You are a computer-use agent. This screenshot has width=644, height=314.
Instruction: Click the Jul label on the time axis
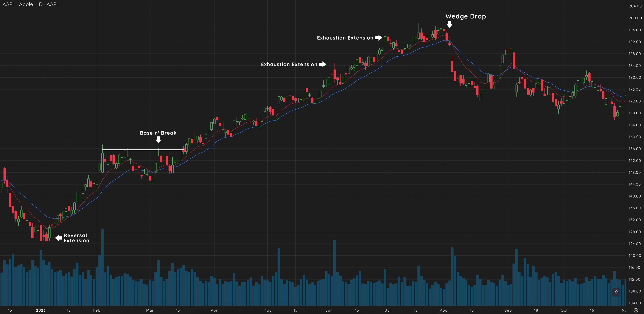point(388,310)
